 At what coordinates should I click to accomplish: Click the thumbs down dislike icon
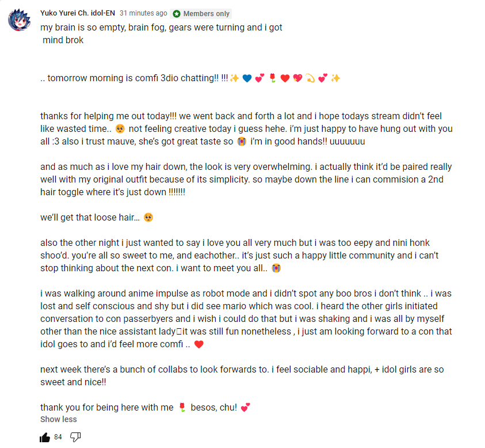pyautogui.click(x=75, y=437)
